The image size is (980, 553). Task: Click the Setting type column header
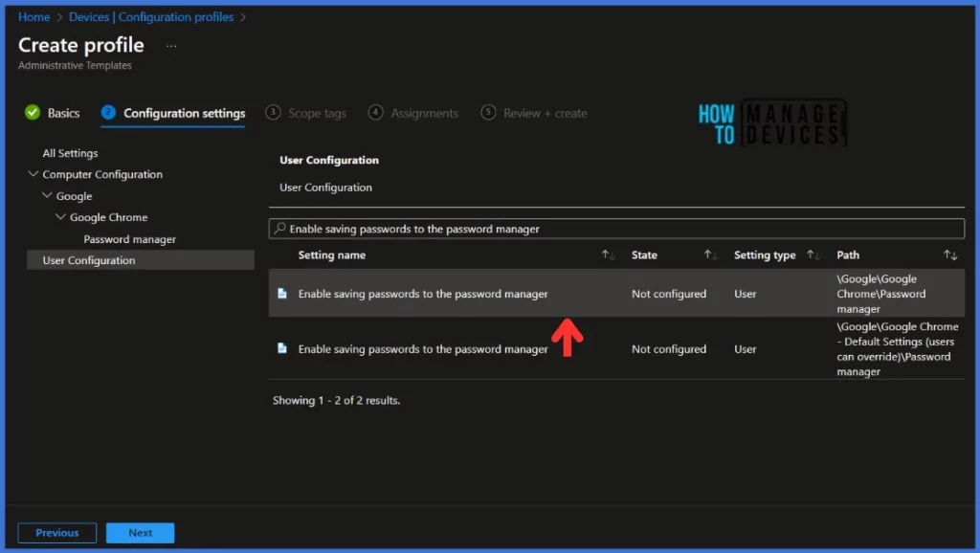tap(765, 254)
